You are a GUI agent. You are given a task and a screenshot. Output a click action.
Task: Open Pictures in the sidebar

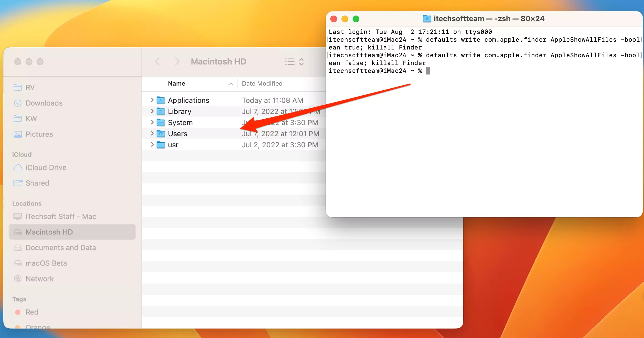72,134
